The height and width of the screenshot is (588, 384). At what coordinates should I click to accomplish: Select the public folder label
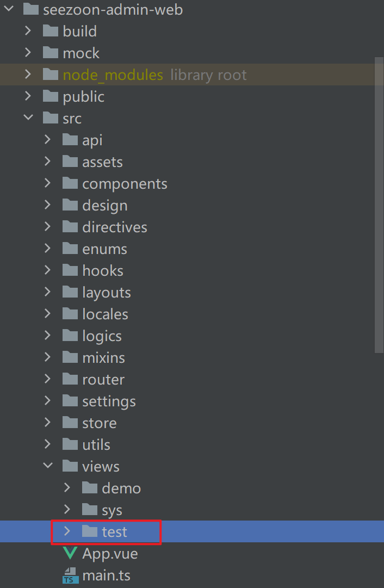[x=83, y=96]
